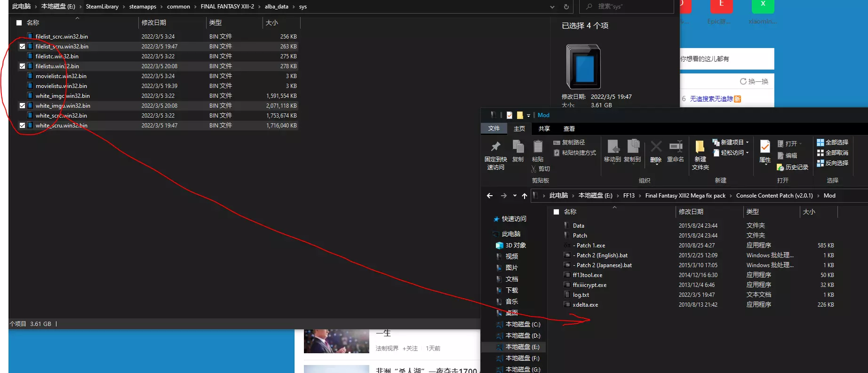Viewport: 868px width, 373px height.
Task: Go to Final Fantasy XIII2 Mega fix pack
Action: [685, 196]
